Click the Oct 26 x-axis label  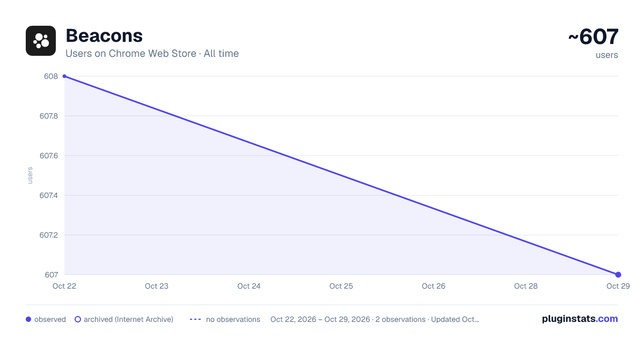tap(434, 286)
